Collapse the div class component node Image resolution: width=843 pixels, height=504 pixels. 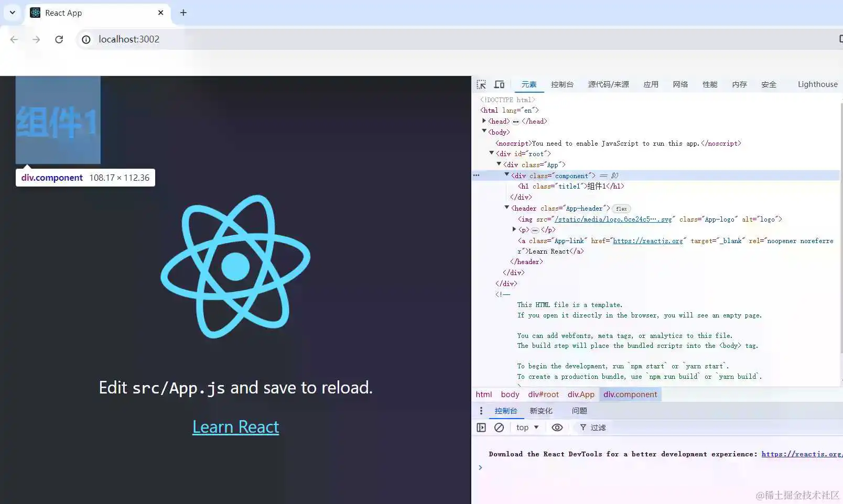506,175
